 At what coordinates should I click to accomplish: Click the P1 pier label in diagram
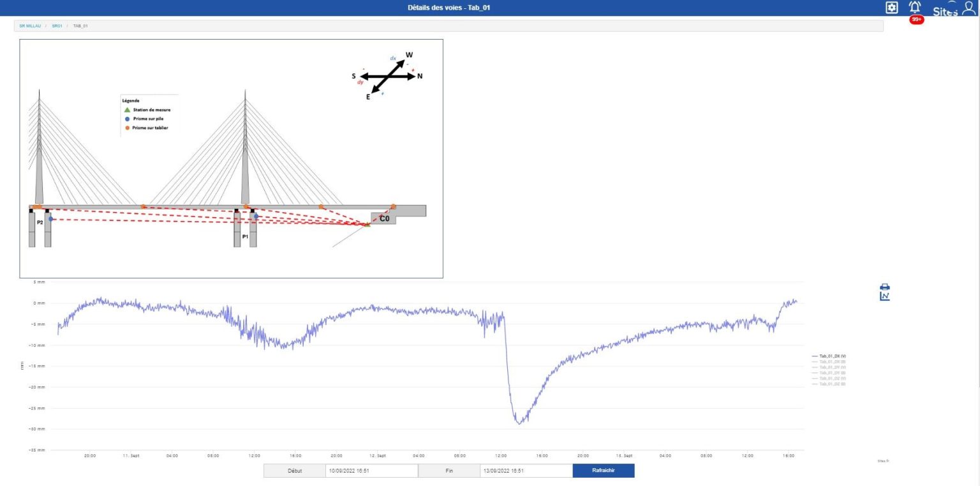(245, 236)
